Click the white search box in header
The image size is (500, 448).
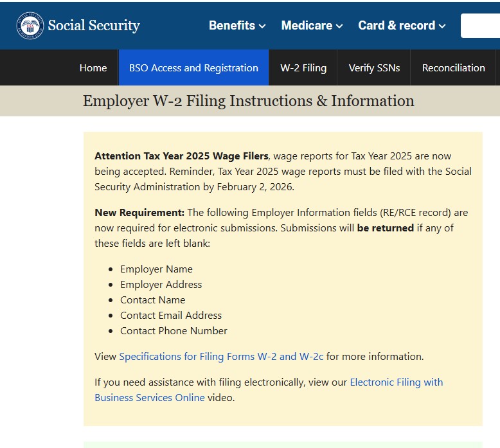(x=480, y=26)
